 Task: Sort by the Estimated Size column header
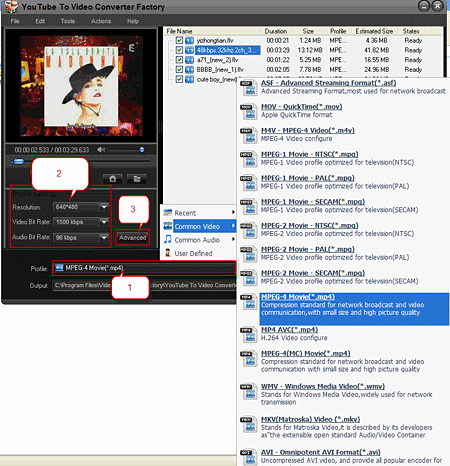click(374, 31)
